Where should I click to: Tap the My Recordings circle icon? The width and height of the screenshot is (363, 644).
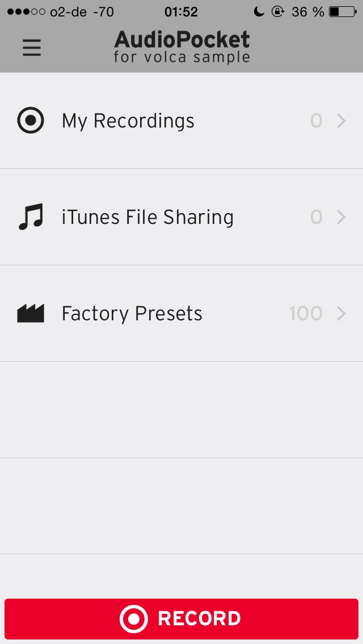(x=31, y=120)
